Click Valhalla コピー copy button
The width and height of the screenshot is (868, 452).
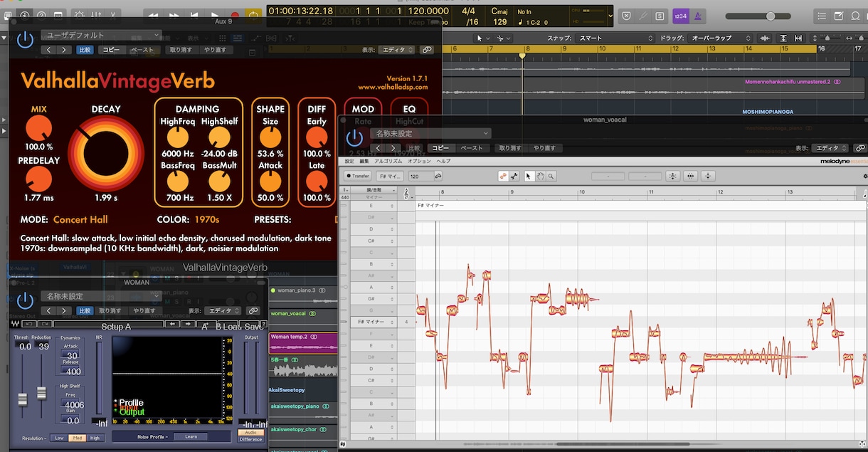click(x=110, y=50)
